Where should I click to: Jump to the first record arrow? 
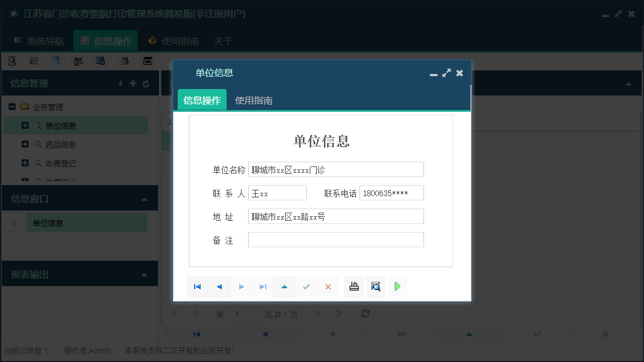[197, 286]
